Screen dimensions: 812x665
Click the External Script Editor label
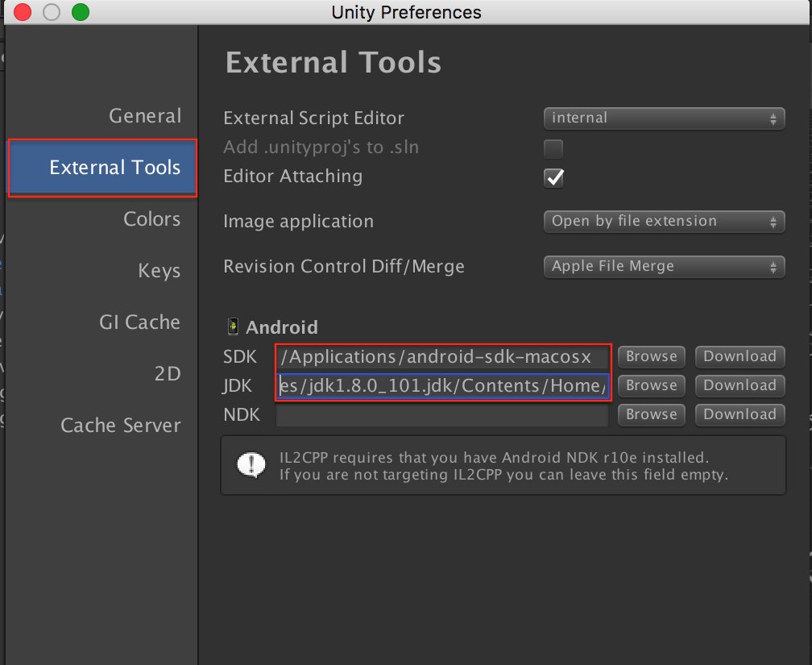(x=314, y=118)
